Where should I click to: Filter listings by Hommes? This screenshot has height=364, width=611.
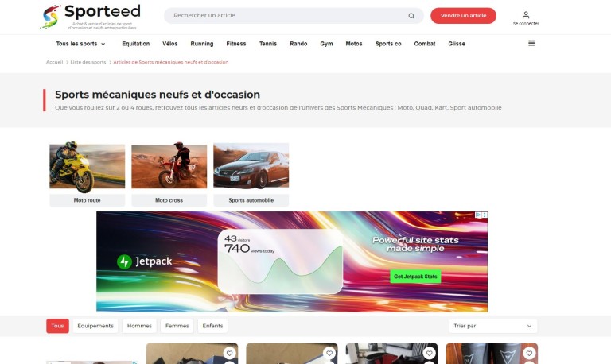point(139,326)
